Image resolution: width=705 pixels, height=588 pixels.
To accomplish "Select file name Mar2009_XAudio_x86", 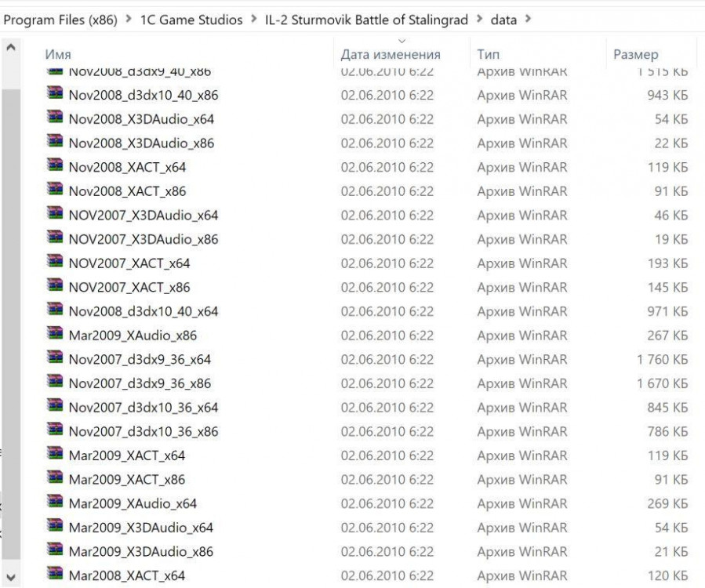I will click(133, 336).
